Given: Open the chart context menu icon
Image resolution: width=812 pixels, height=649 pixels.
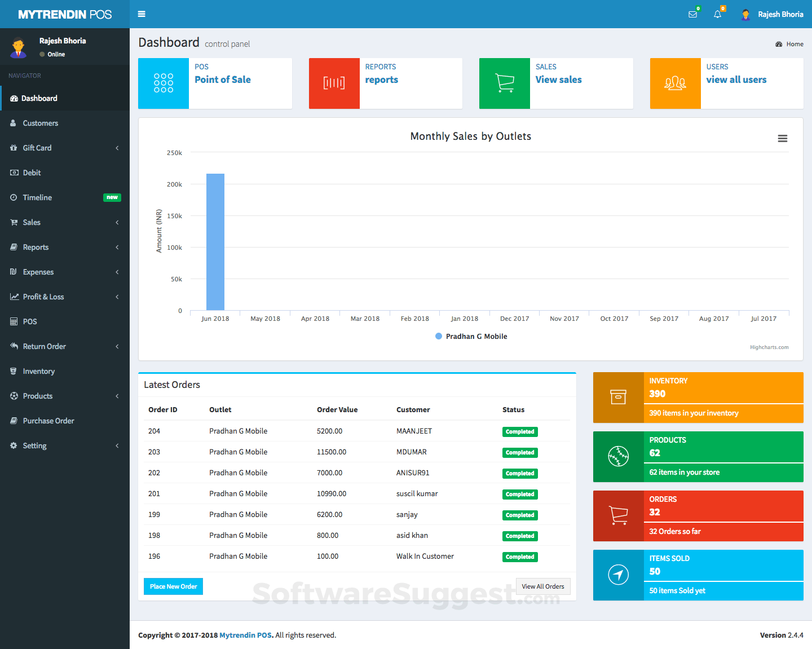Looking at the screenshot, I should click(x=782, y=139).
